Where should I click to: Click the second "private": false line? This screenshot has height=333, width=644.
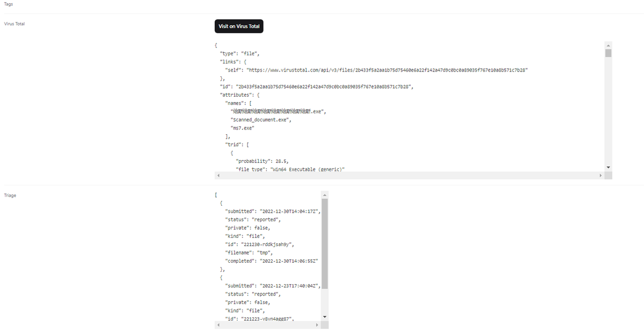coord(248,302)
